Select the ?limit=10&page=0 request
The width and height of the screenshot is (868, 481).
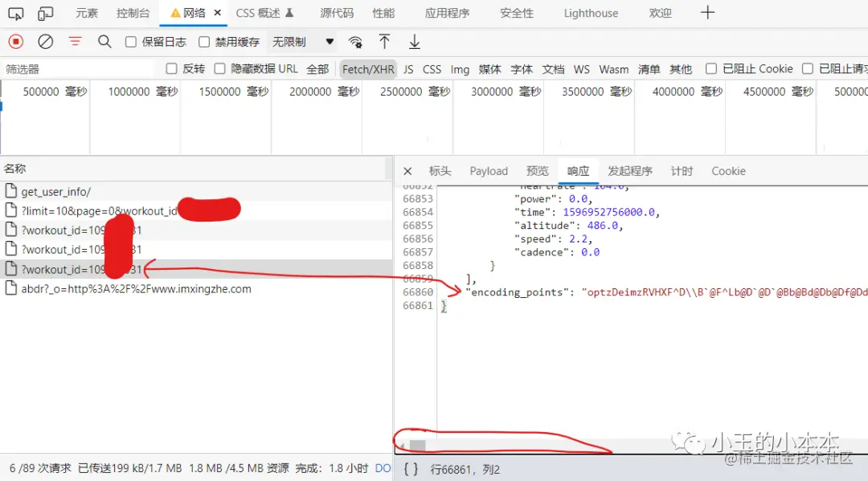[196, 210]
